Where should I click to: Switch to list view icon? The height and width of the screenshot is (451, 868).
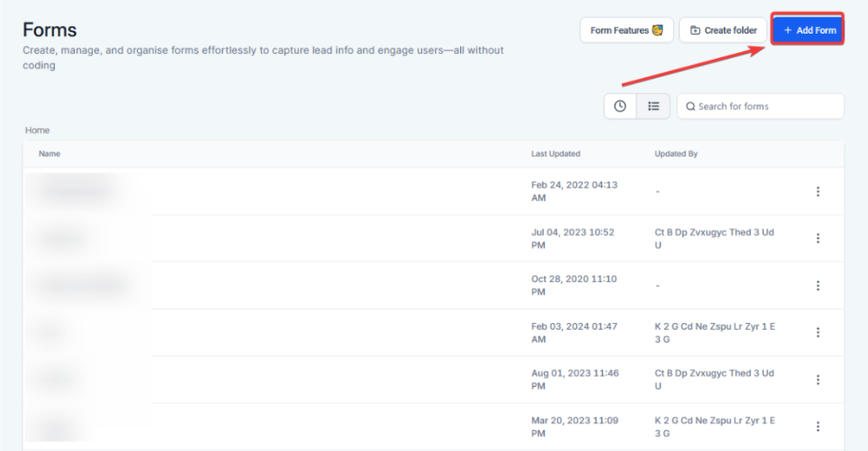coord(654,106)
